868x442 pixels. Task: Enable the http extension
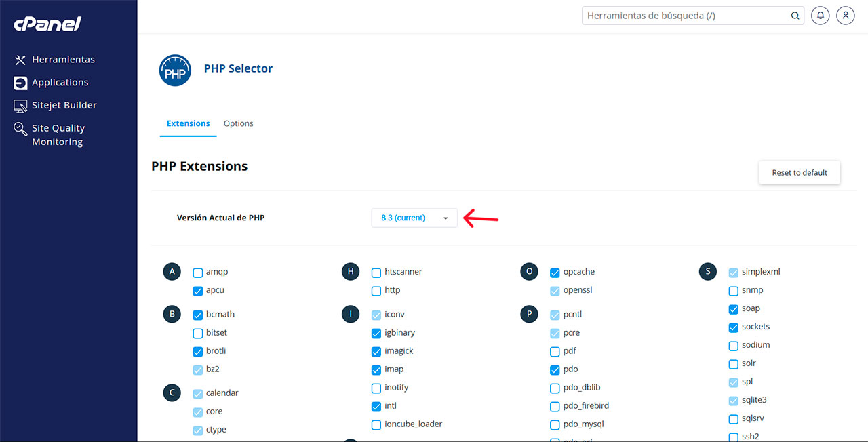click(x=376, y=291)
